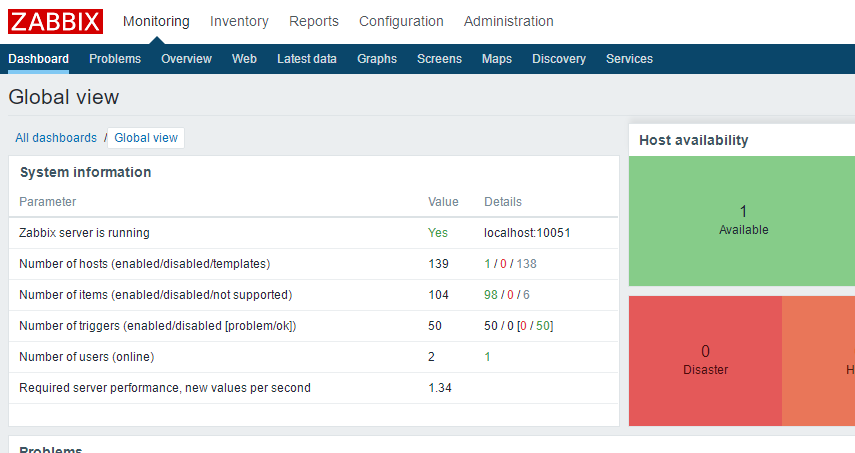The image size is (855, 453).
Task: Click the green Available host tile
Action: pyautogui.click(x=742, y=221)
